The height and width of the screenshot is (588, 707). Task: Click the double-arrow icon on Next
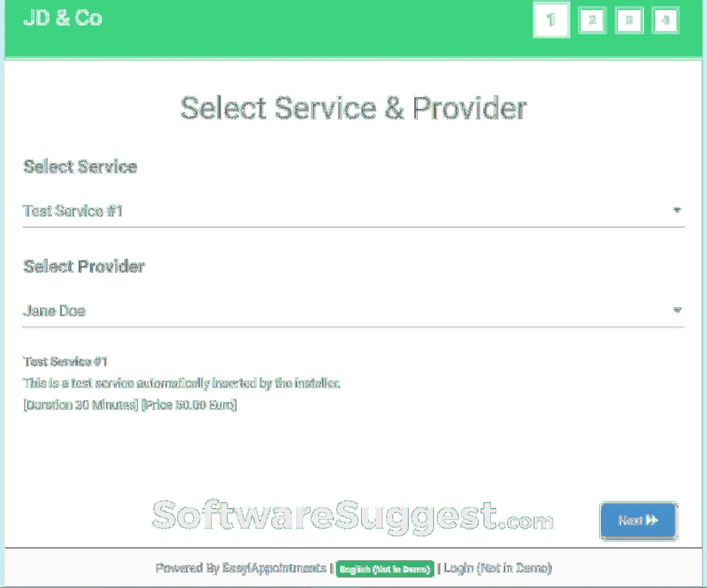pos(652,520)
